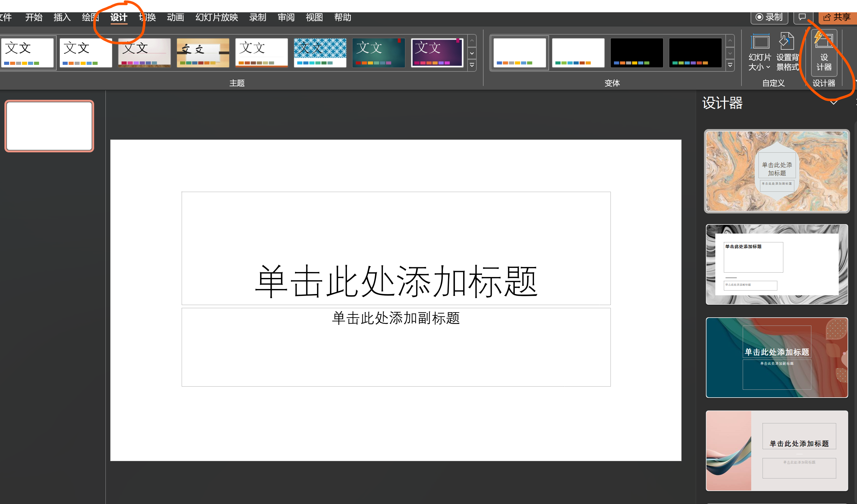The height and width of the screenshot is (504, 857).
Task: Open the 插入 tab
Action: 62,17
